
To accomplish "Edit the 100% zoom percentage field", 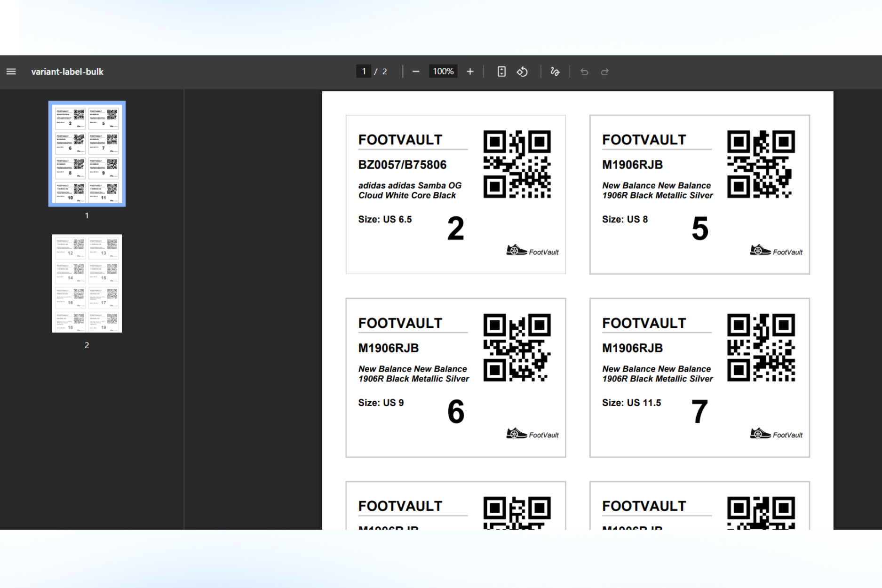I will [442, 72].
